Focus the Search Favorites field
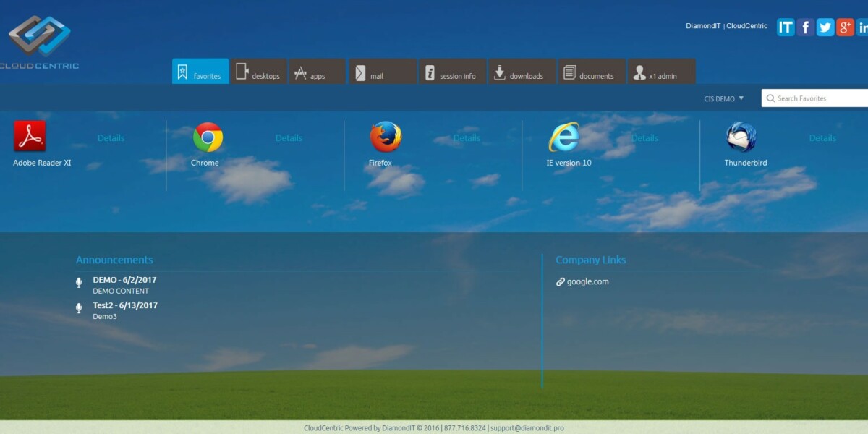Image resolution: width=868 pixels, height=434 pixels. click(815, 98)
